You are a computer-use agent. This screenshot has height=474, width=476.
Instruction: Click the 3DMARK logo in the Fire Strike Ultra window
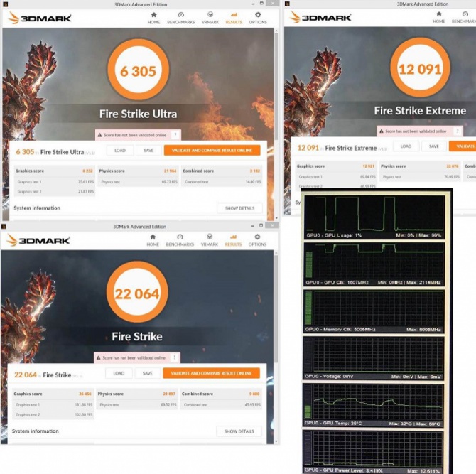pos(40,18)
